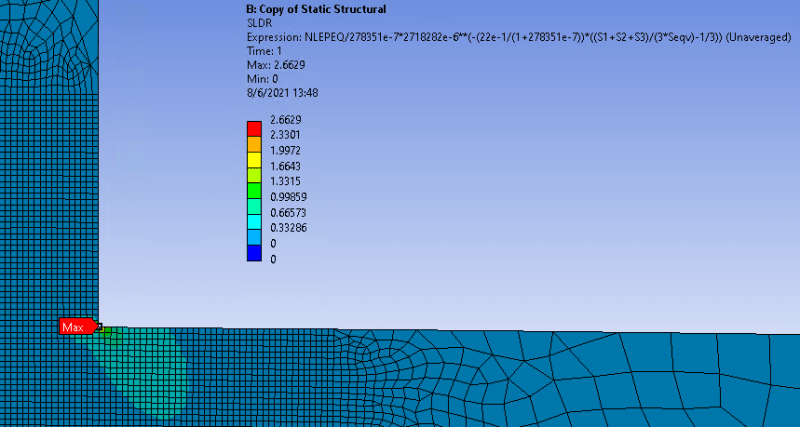Select the yellow-green legend color band

click(x=254, y=175)
